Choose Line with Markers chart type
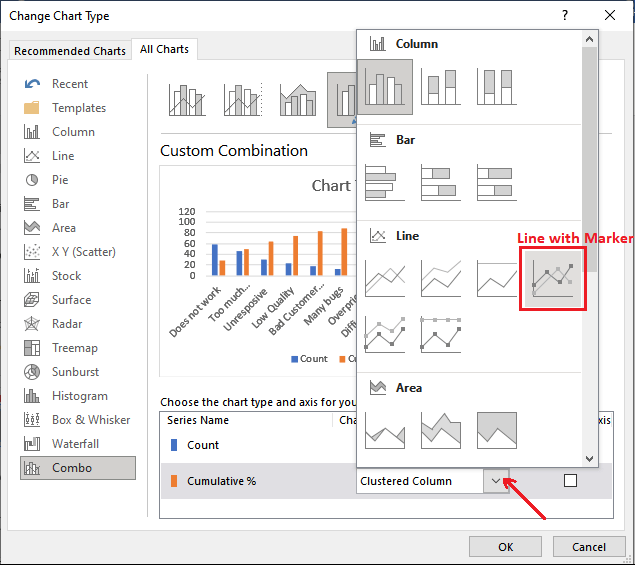Viewport: 635px width, 565px height. pyautogui.click(x=553, y=279)
